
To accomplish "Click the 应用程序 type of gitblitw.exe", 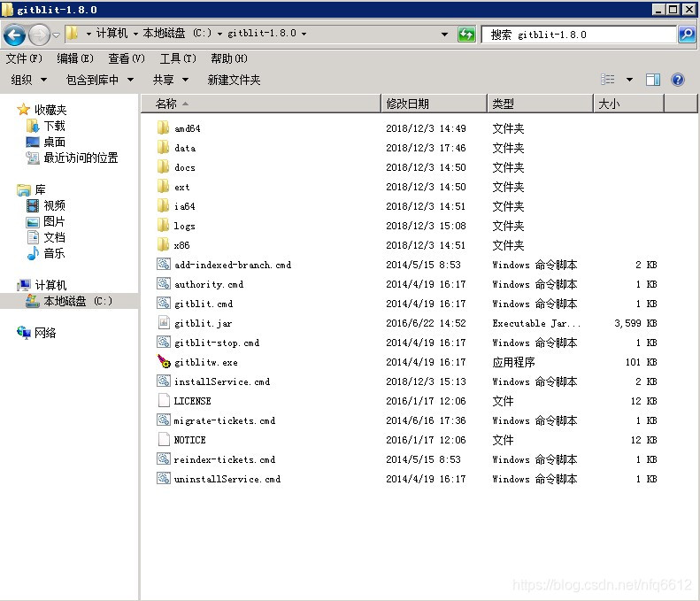I will click(x=513, y=362).
